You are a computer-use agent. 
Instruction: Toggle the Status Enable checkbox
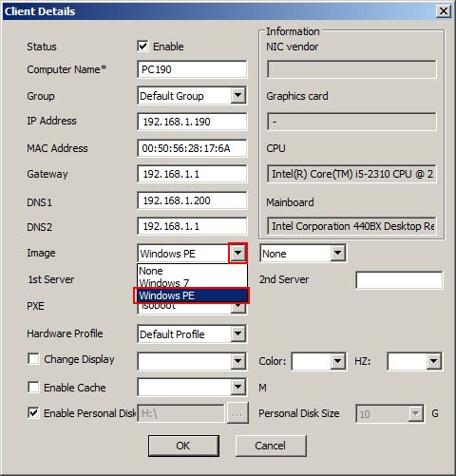142,47
